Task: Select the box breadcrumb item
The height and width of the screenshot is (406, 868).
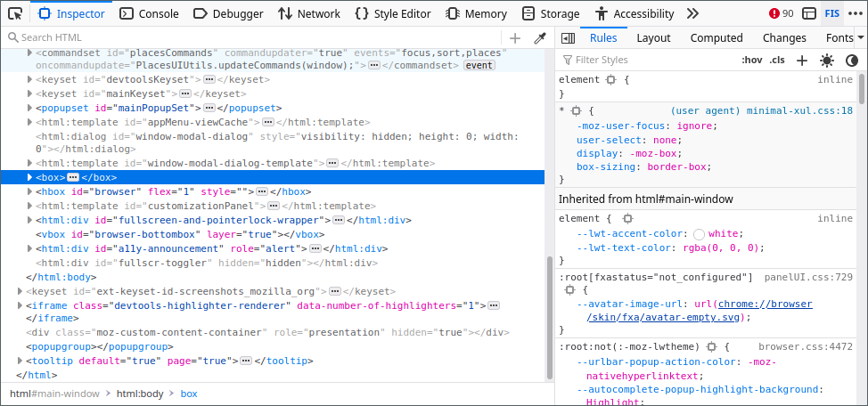Action: 189,394
